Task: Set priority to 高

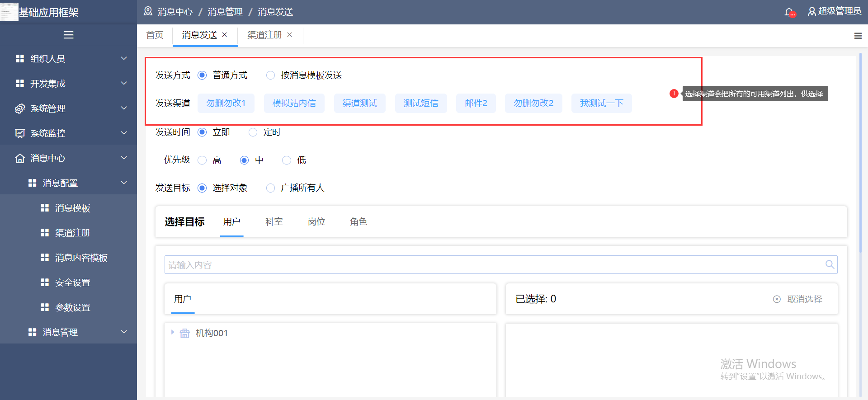Action: click(202, 160)
